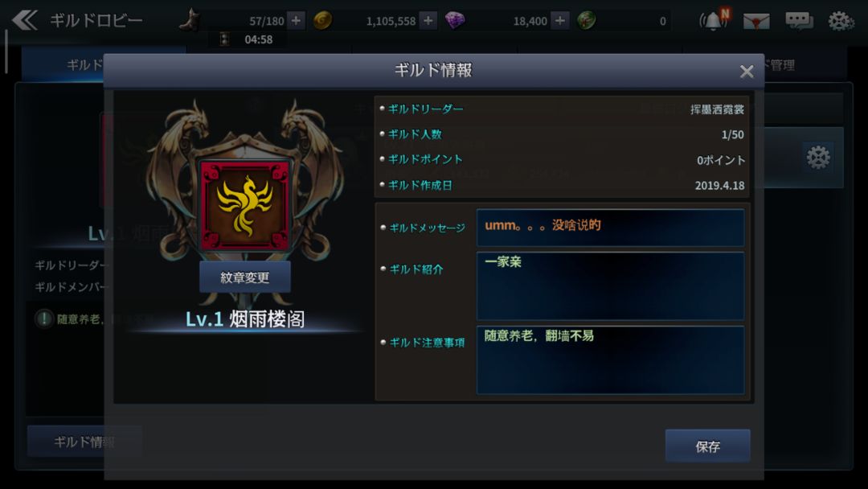This screenshot has width=868, height=489.
Task: Edit the ギルド紹介 text field
Action: click(x=610, y=286)
